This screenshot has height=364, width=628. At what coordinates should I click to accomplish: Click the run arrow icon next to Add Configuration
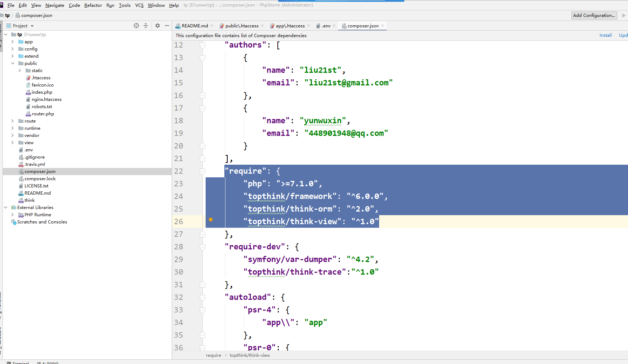click(x=624, y=15)
